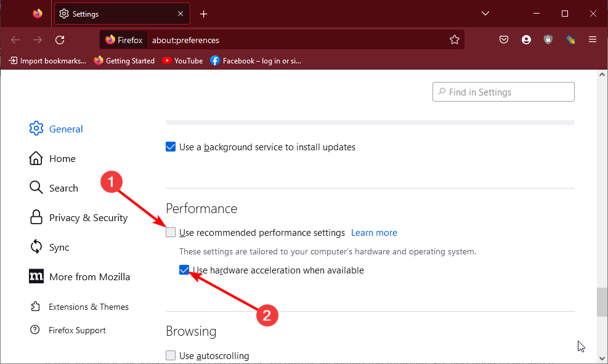Click the pen and paper extension icon
This screenshot has width=608, height=364.
[570, 39]
